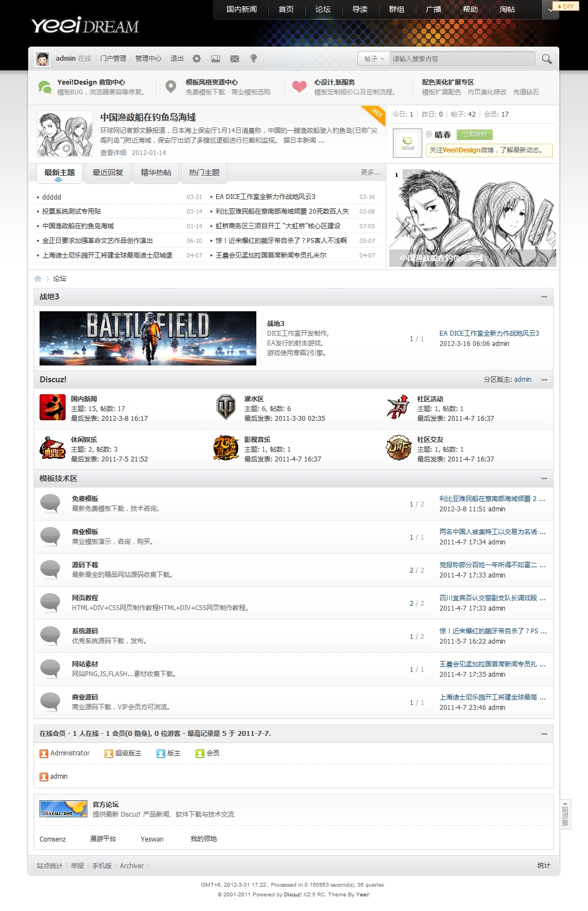588x911 pixels.
Task: Collapse the Discuz! section
Action: click(544, 380)
